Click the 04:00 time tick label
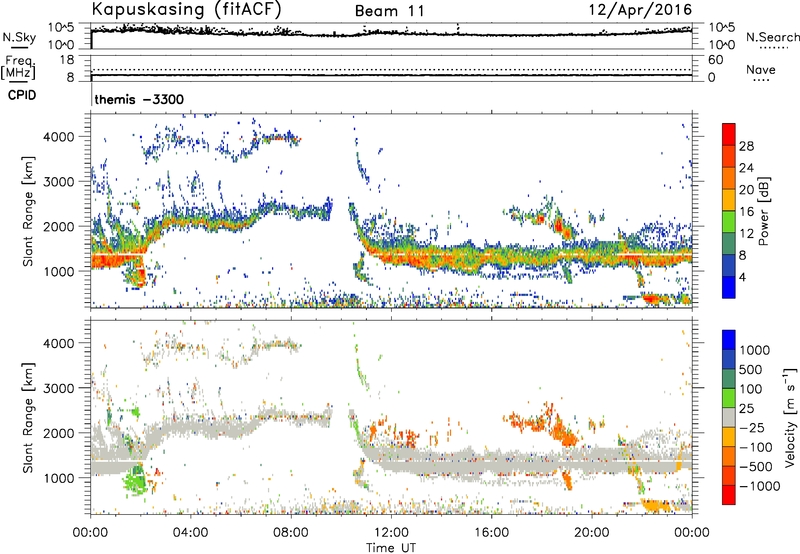800x554 pixels. pos(190,533)
